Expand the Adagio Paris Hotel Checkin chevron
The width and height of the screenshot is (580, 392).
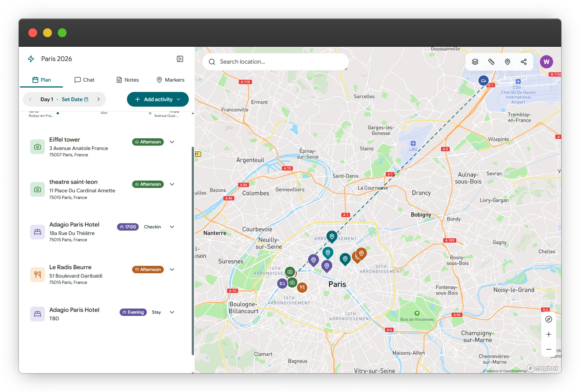(172, 227)
